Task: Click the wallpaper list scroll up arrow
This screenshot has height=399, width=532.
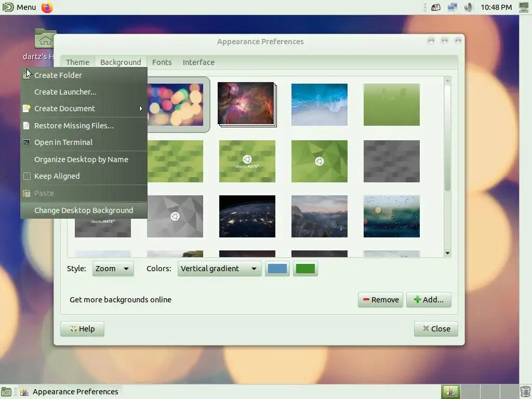Action: [x=447, y=81]
